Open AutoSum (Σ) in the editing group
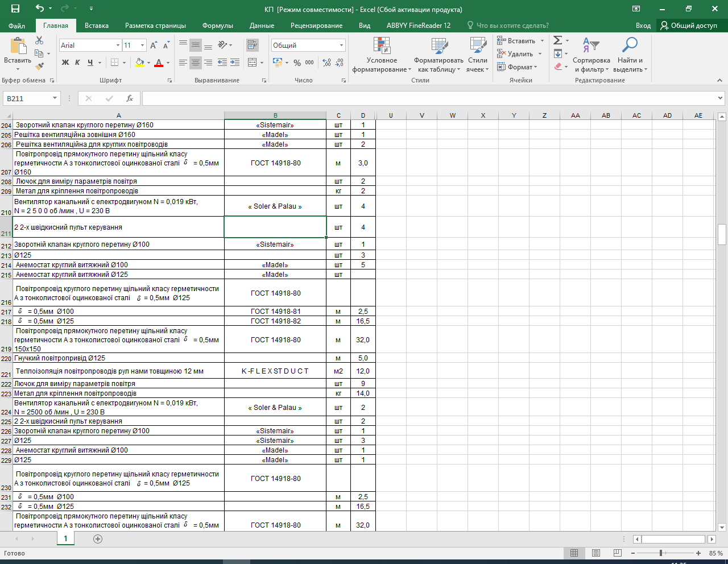The height and width of the screenshot is (564, 728). (558, 40)
